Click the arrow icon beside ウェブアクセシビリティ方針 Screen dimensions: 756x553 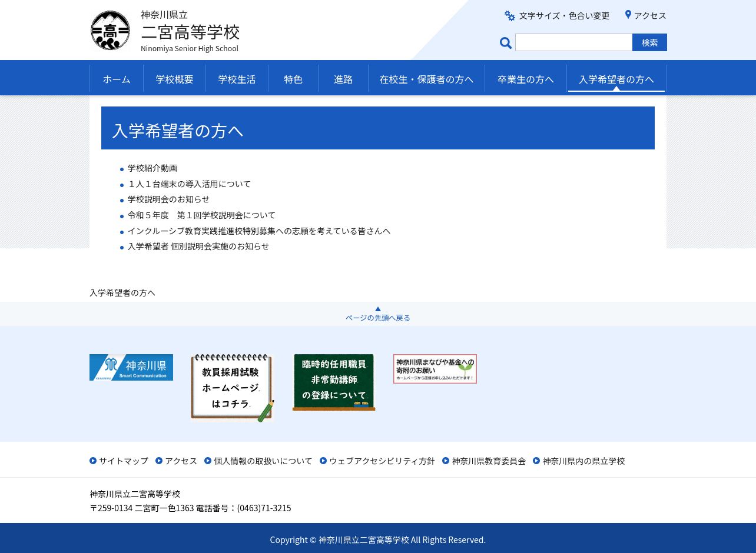point(323,461)
